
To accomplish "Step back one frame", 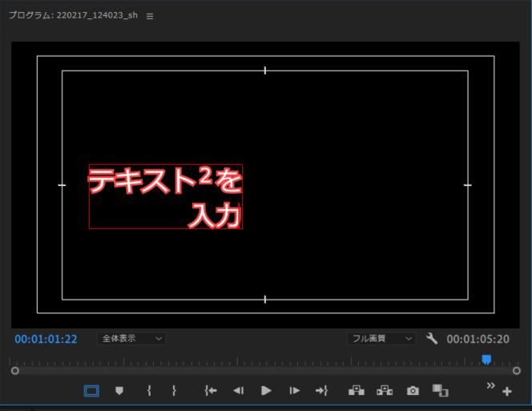I will coord(238,390).
